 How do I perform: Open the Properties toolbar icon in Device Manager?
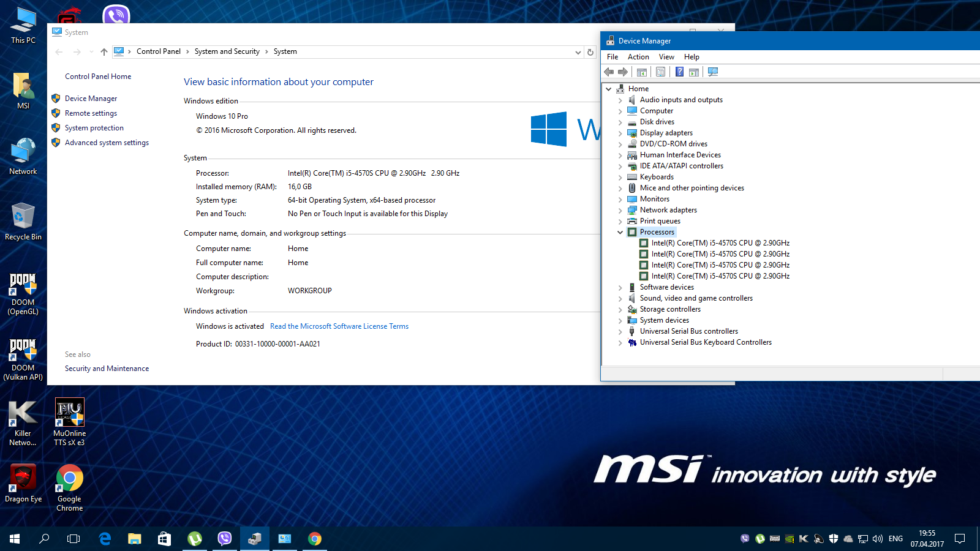pyautogui.click(x=660, y=72)
